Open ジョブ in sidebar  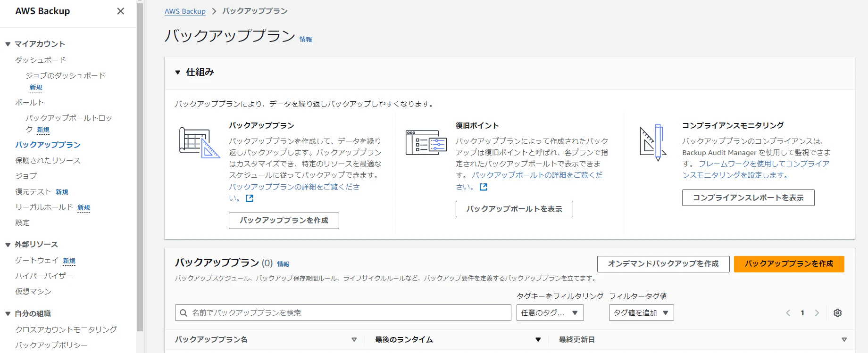(x=26, y=176)
